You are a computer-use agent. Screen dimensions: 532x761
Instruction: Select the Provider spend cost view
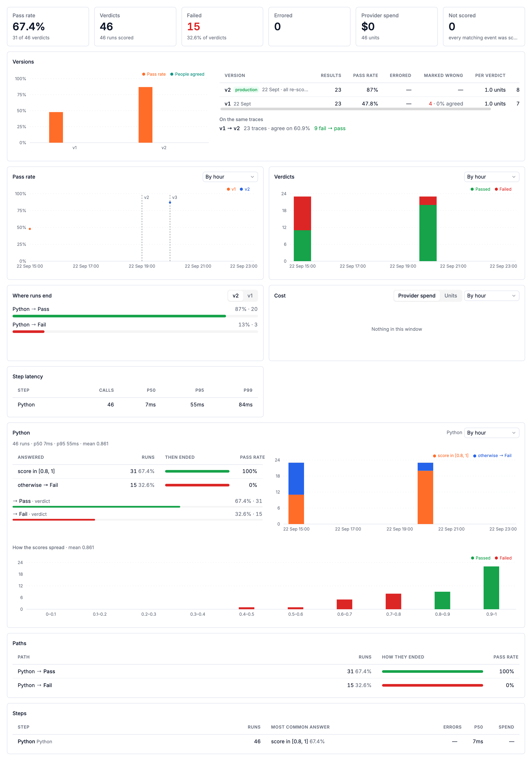click(417, 296)
